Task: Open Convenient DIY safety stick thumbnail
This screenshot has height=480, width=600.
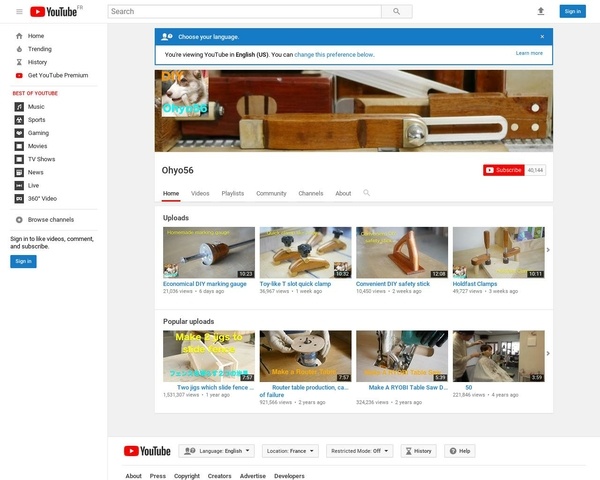Action: [x=402, y=252]
